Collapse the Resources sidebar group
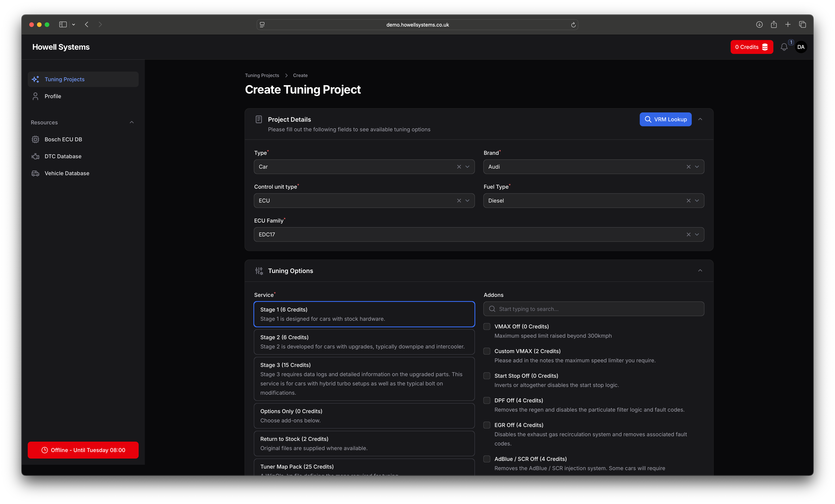Viewport: 835px width, 504px height. point(132,122)
